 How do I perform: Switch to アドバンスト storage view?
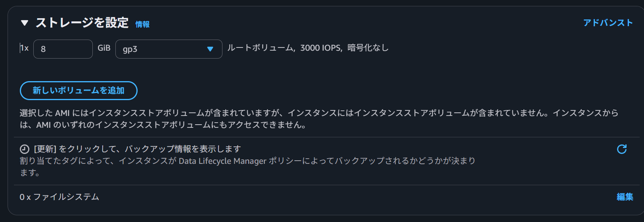pos(608,23)
